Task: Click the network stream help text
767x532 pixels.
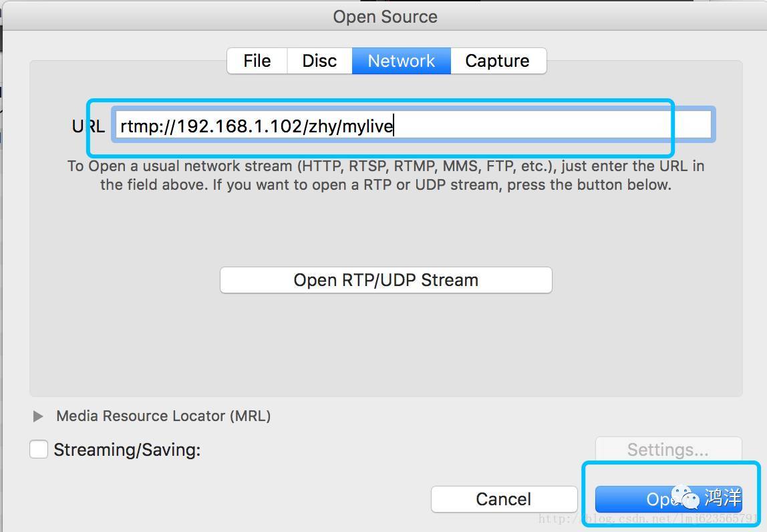Action: [x=386, y=175]
